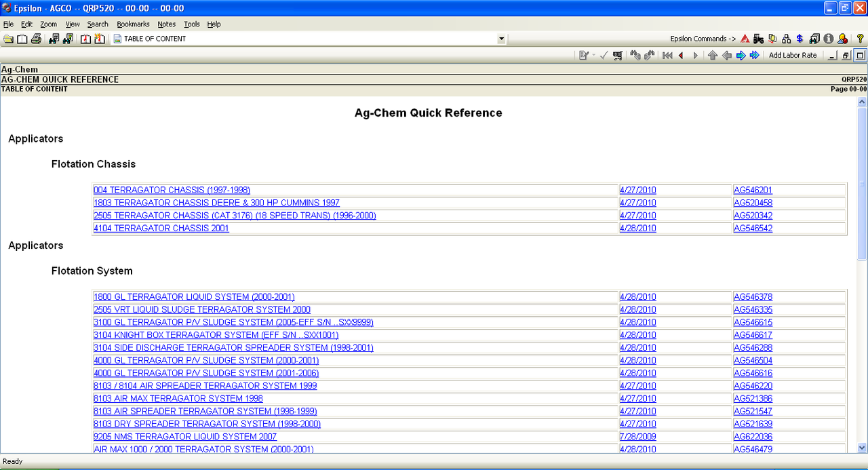This screenshot has height=470, width=868.
Task: Open the Zoom menu
Action: coord(48,24)
